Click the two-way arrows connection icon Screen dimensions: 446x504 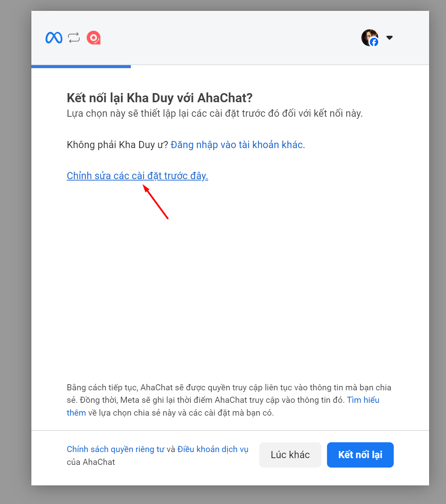pyautogui.click(x=74, y=37)
